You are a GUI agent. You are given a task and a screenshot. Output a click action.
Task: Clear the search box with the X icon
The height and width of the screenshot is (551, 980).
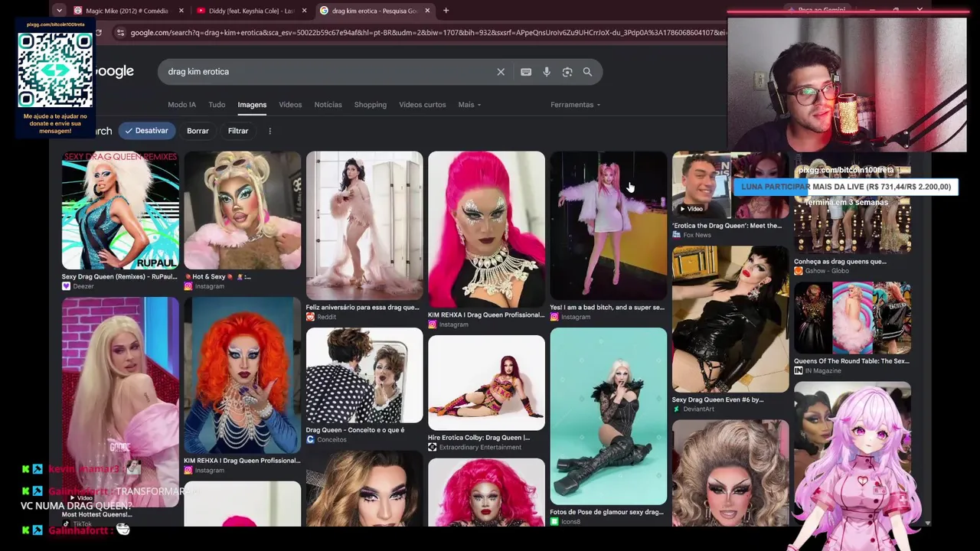pyautogui.click(x=501, y=72)
